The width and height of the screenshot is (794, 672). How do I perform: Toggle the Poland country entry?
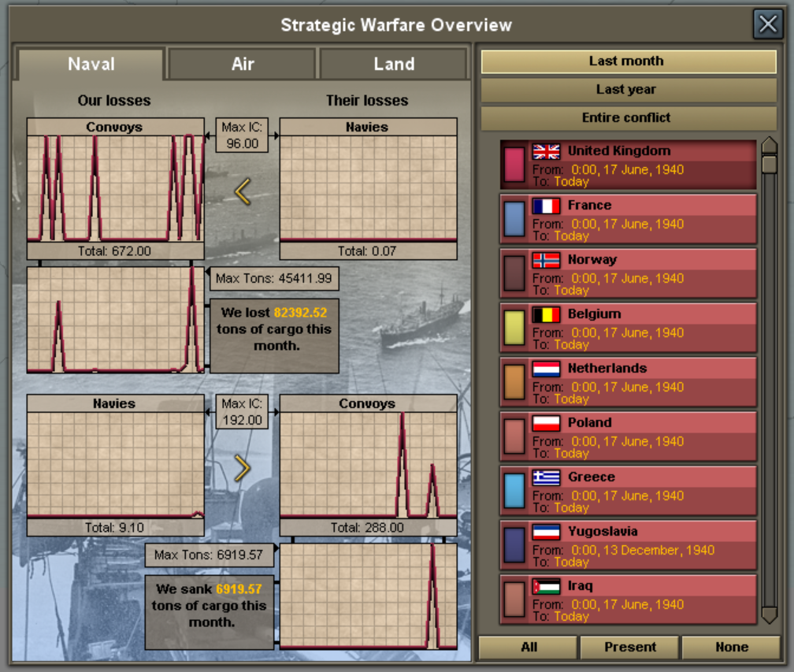pyautogui.click(x=629, y=436)
